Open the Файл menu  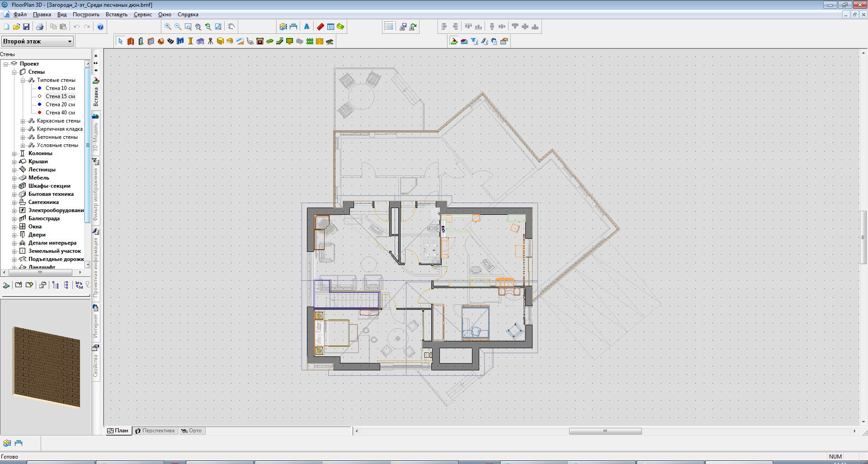click(20, 14)
